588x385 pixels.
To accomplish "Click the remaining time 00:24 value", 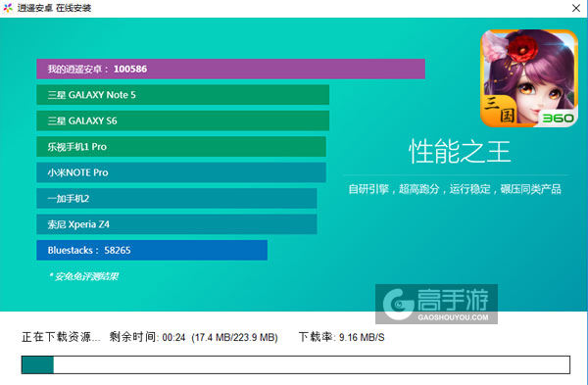I will [x=174, y=337].
